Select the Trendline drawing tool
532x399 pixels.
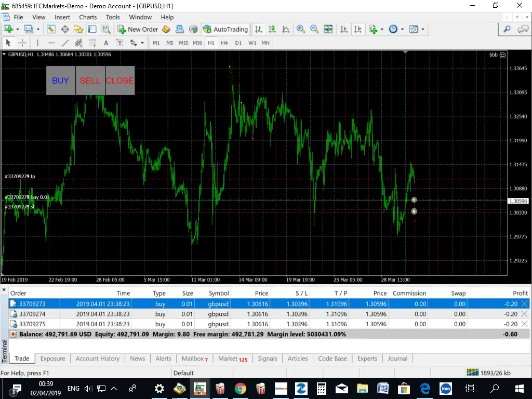tap(65, 43)
